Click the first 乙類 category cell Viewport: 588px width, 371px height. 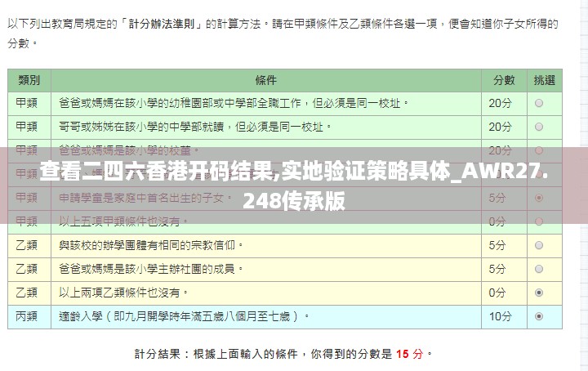click(x=29, y=245)
